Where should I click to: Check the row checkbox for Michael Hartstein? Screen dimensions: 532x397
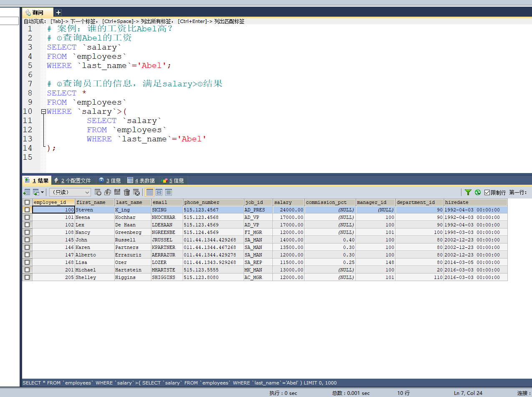pos(27,270)
